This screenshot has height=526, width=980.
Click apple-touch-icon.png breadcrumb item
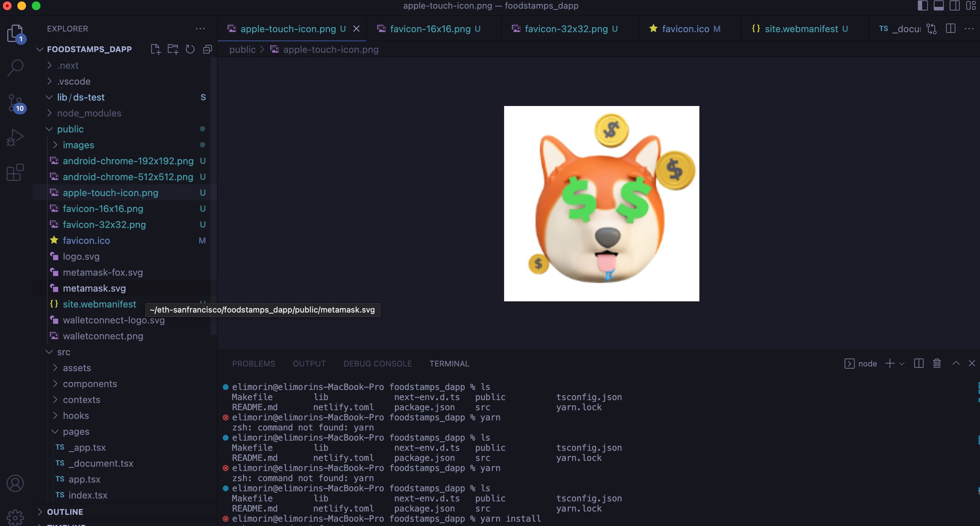[324, 50]
